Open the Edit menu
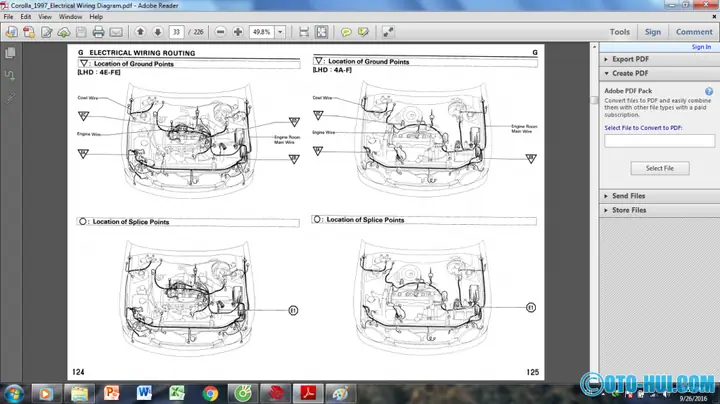 [26, 17]
